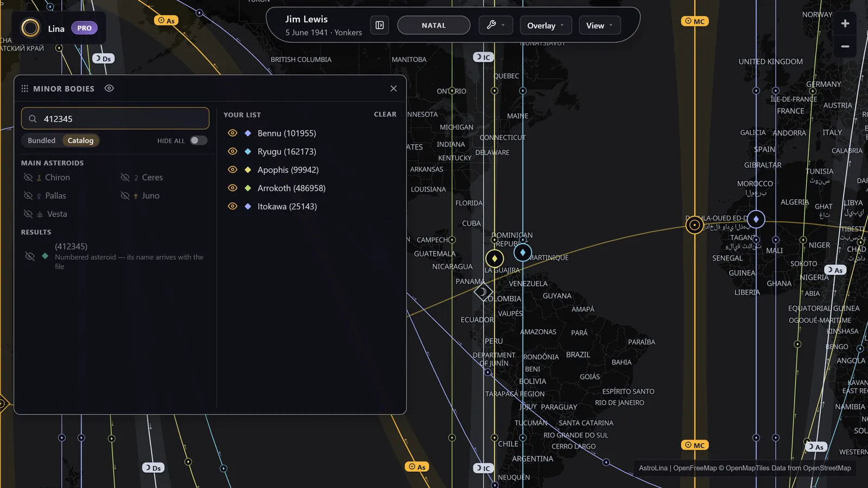Show Juno with its crossed eye icon
This screenshot has height=488, width=868.
(x=125, y=196)
